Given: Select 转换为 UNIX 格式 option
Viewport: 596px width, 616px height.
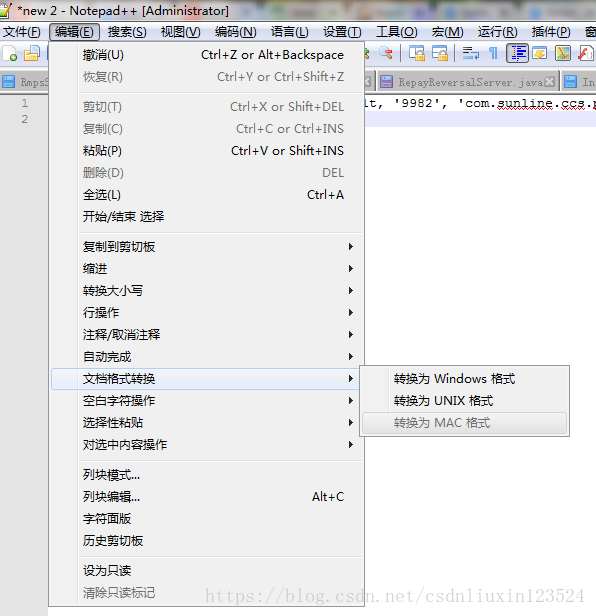Looking at the screenshot, I should [464, 401].
